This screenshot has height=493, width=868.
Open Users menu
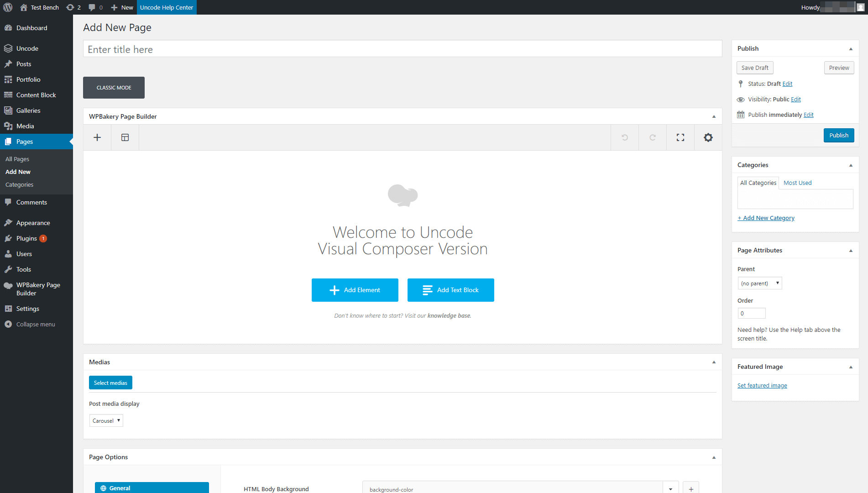tap(37, 254)
